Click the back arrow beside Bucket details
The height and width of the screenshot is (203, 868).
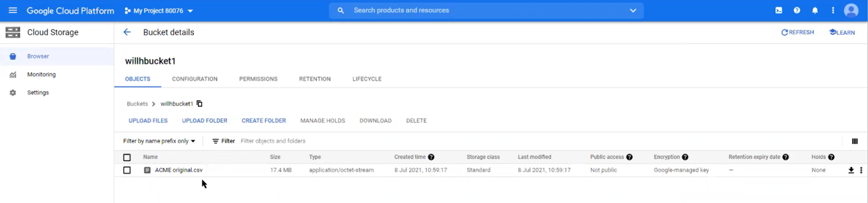pos(127,32)
